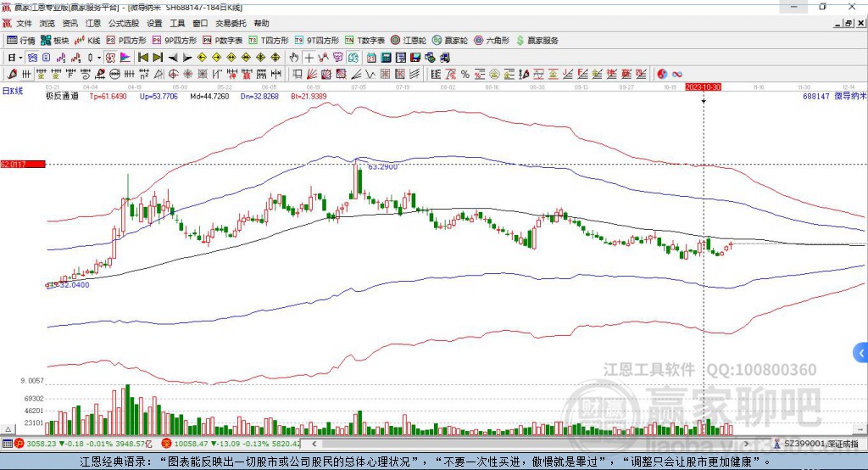Click the infinity loop icon
The height and width of the screenshot is (470, 868).
[x=676, y=74]
